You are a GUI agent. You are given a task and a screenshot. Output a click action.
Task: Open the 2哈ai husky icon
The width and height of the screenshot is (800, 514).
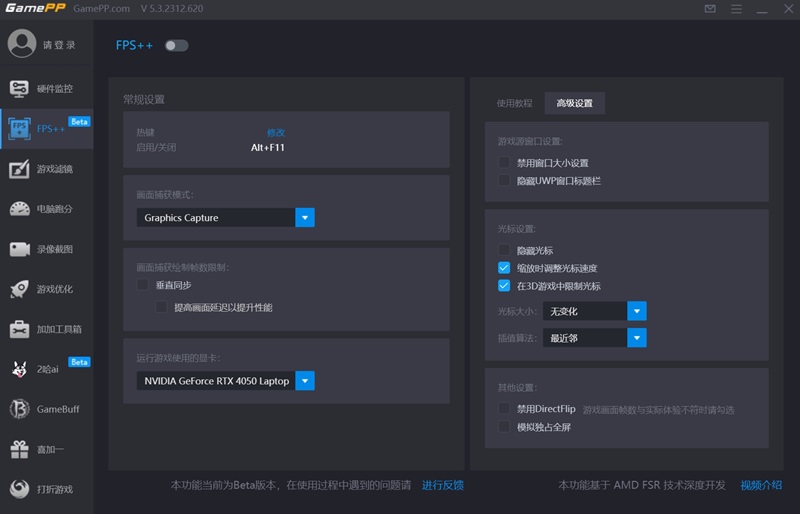19,369
